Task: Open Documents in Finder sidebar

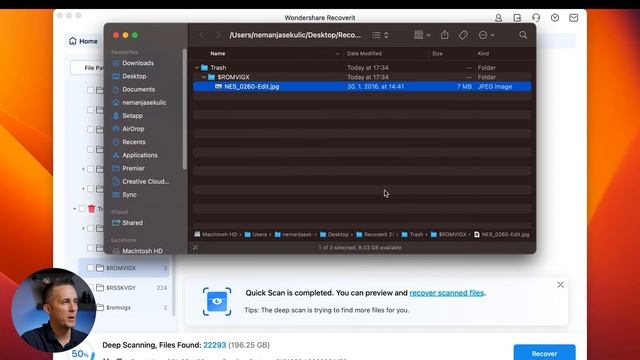Action: (x=134, y=89)
